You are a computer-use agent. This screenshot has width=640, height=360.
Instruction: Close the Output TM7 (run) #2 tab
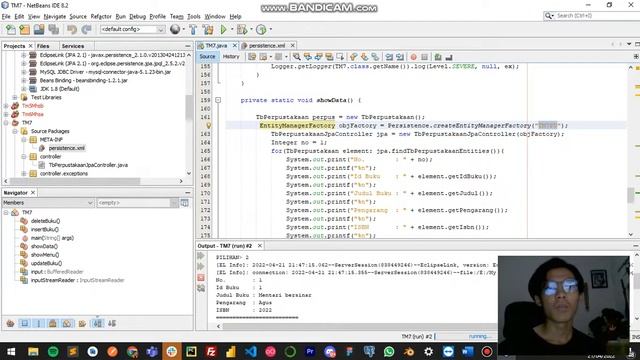click(260, 246)
